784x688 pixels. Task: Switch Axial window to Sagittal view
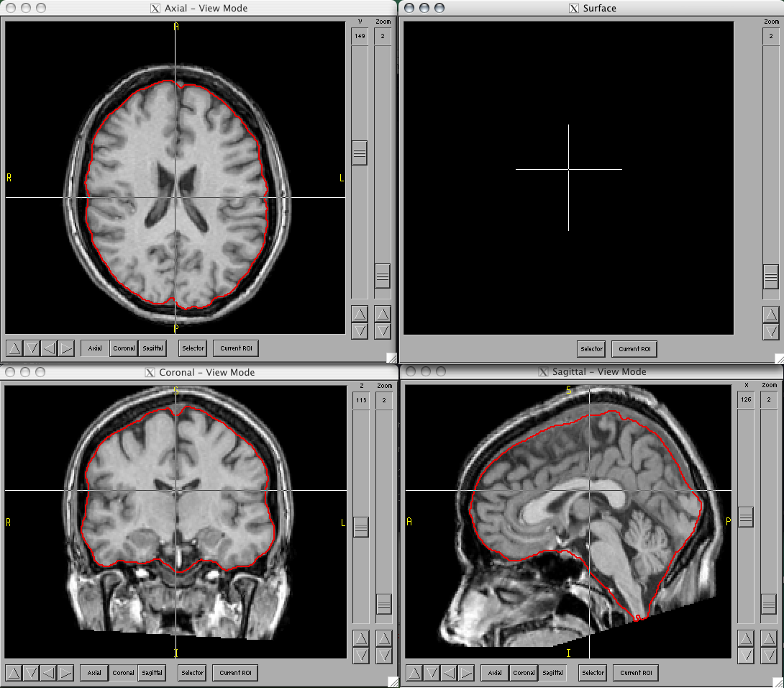(152, 348)
